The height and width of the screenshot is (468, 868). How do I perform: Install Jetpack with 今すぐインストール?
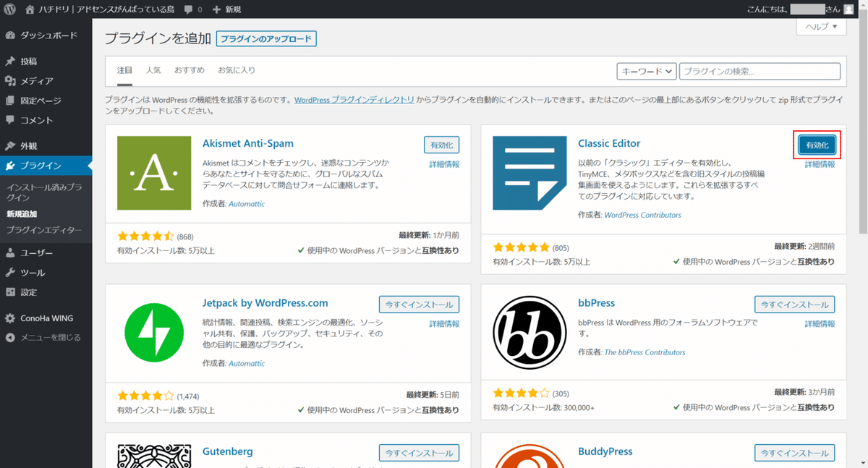[x=419, y=305]
